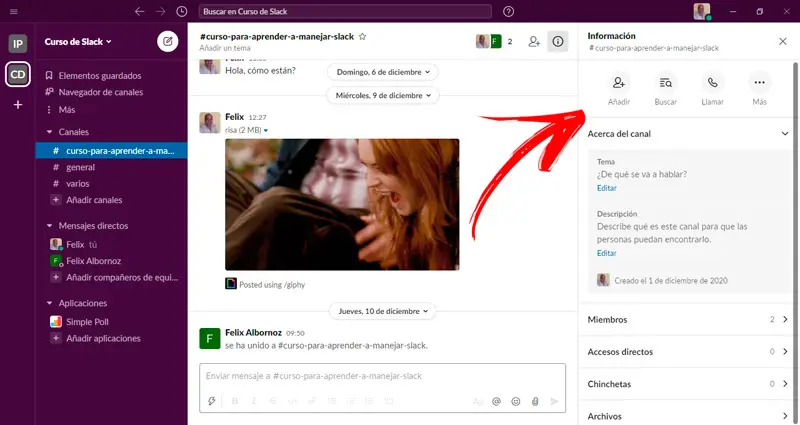
Task: Toggle channel information details icon
Action: tap(558, 41)
